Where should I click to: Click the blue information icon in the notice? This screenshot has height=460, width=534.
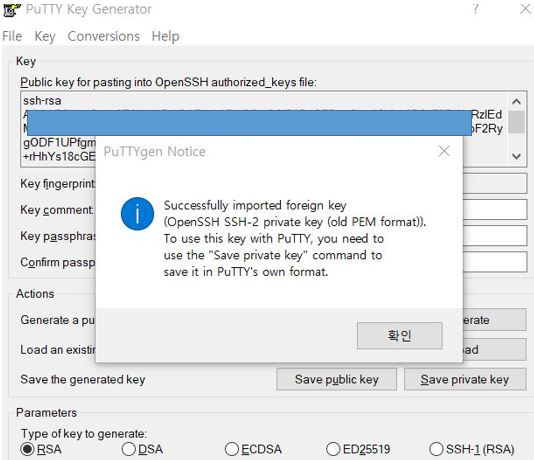coord(137,214)
